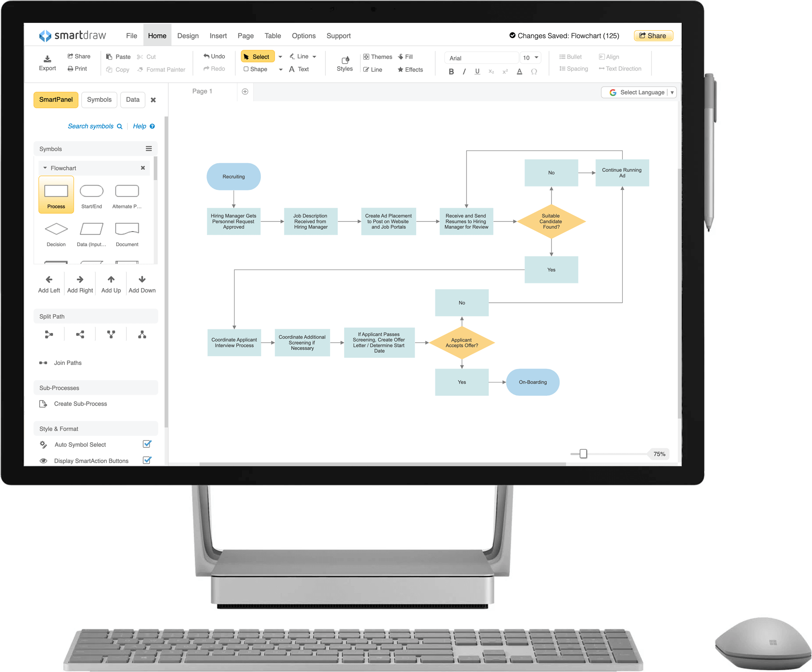Click the yellow Share button
The width and height of the screenshot is (812, 672).
[653, 36]
